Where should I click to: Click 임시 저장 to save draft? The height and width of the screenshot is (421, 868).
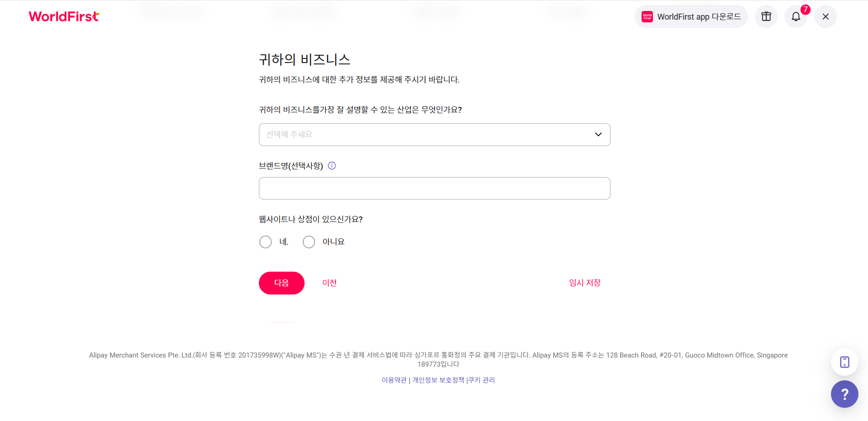[585, 283]
